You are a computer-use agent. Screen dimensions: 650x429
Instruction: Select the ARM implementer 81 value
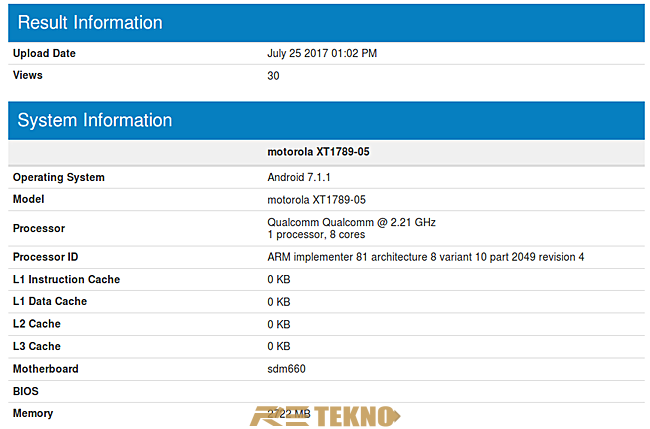425,257
